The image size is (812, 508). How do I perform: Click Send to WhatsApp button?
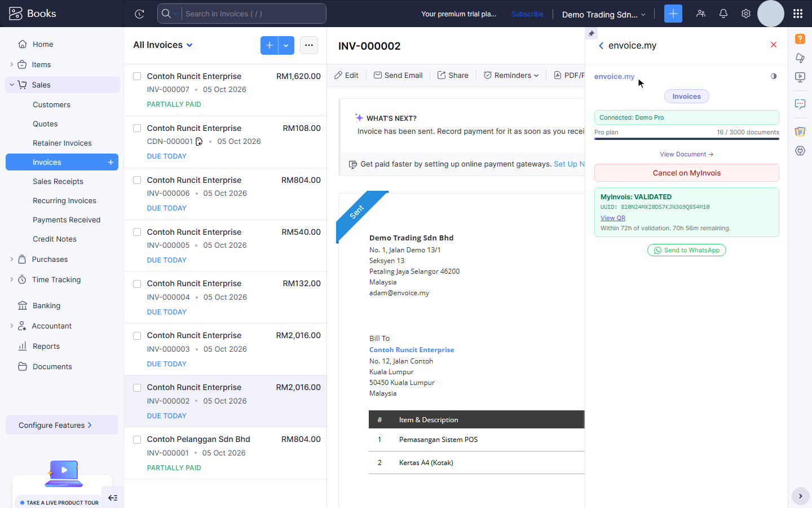click(x=687, y=250)
